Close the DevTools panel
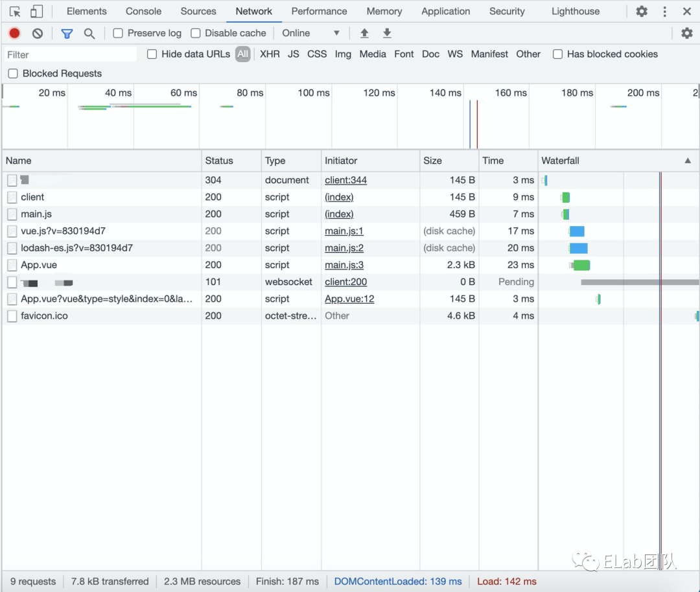 pos(687,12)
